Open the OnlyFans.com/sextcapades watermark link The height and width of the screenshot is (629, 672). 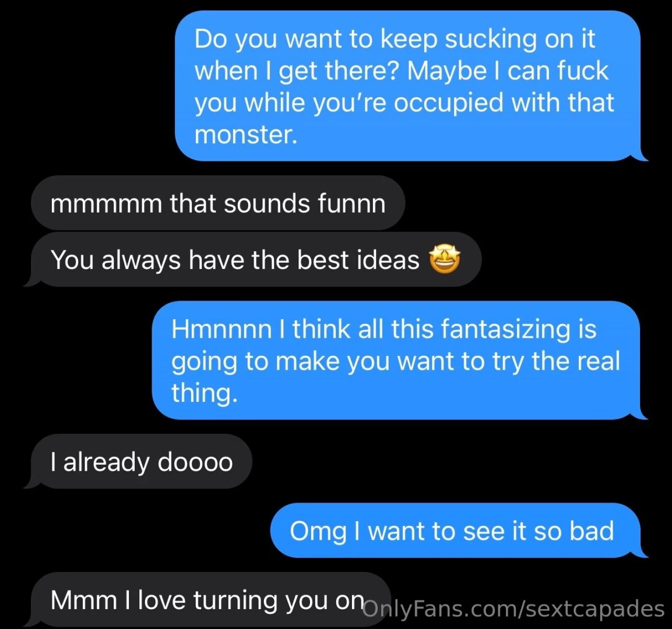coord(513,609)
